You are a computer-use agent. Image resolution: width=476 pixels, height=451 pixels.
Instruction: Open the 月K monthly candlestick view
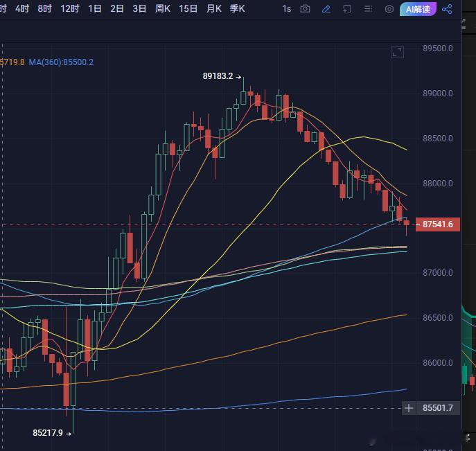tap(214, 8)
